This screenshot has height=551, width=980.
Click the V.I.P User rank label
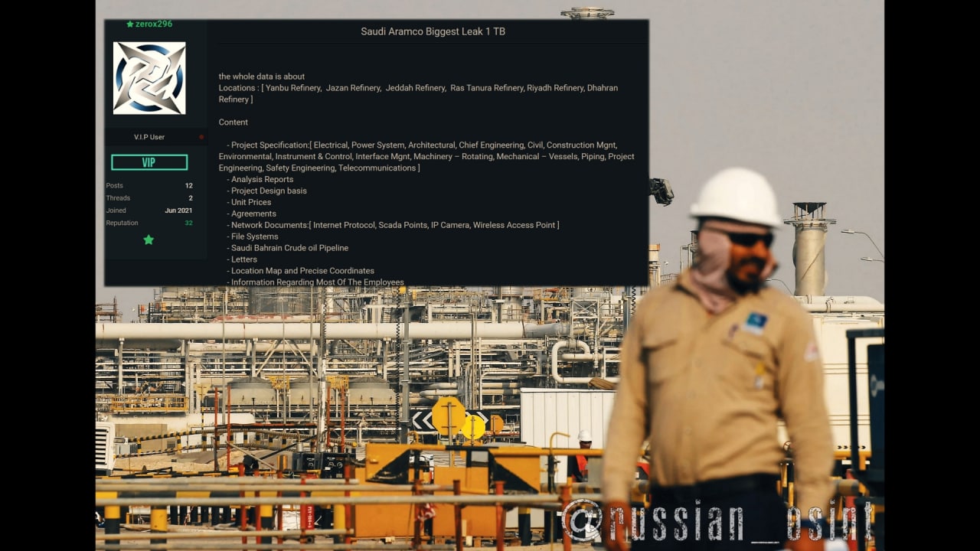point(149,137)
